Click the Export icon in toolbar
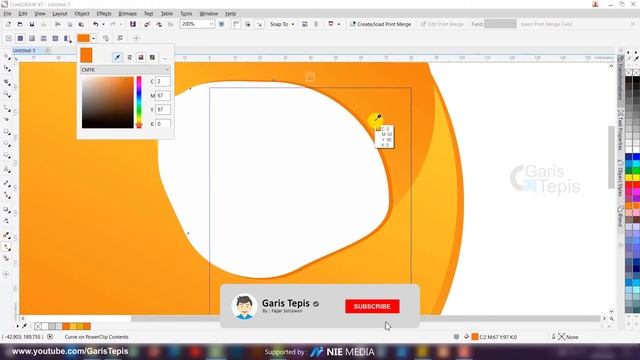Screen dimensions: 640x360 tap(159, 24)
